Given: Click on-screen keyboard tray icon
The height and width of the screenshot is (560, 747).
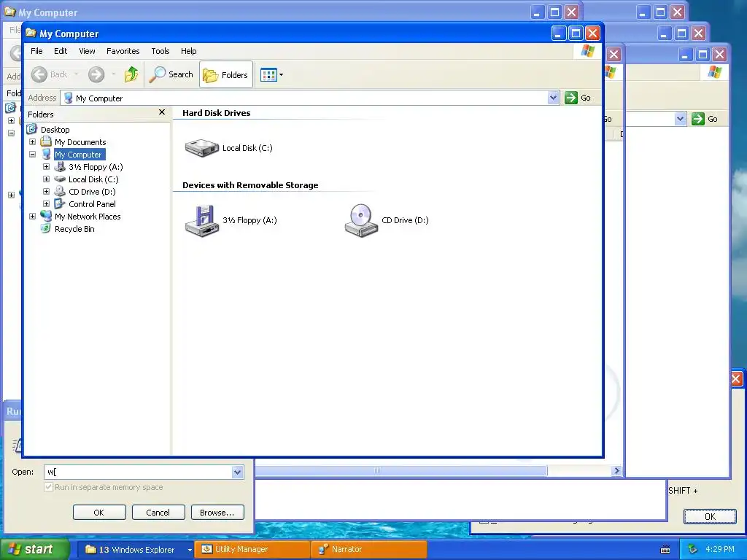Looking at the screenshot, I should point(665,550).
